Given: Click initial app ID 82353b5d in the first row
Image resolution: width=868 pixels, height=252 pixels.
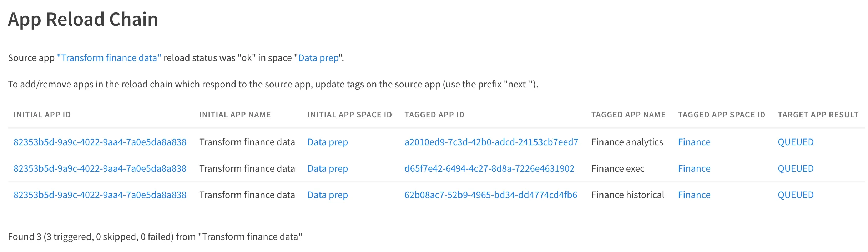Looking at the screenshot, I should (x=100, y=142).
